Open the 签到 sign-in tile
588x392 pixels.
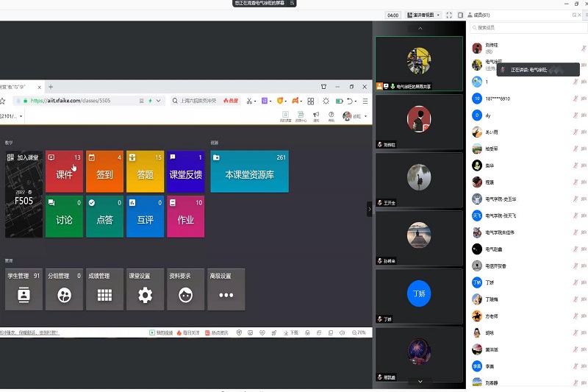click(104, 172)
